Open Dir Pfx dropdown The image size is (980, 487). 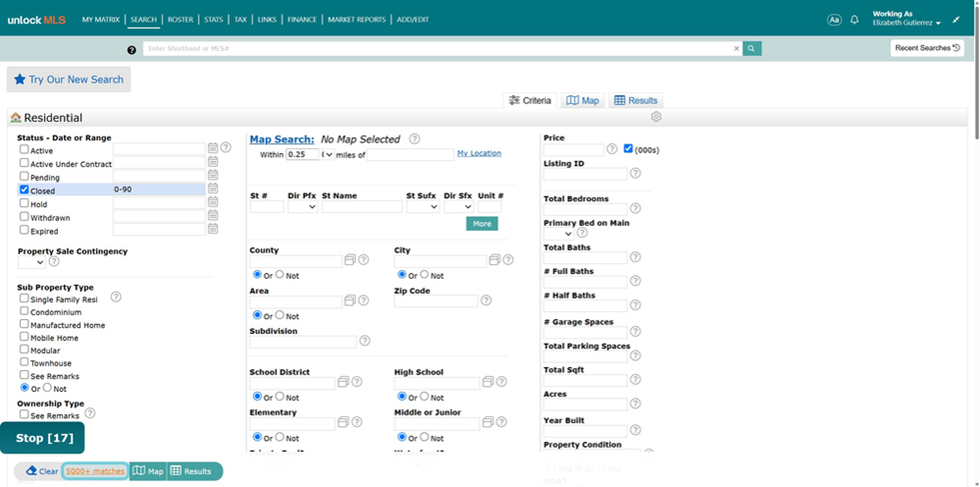pyautogui.click(x=303, y=207)
